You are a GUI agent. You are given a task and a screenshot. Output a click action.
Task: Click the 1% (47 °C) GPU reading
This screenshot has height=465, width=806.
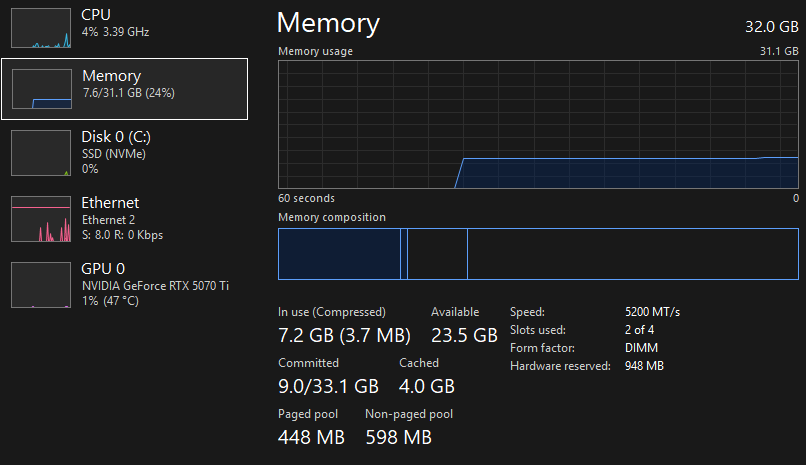(x=110, y=301)
